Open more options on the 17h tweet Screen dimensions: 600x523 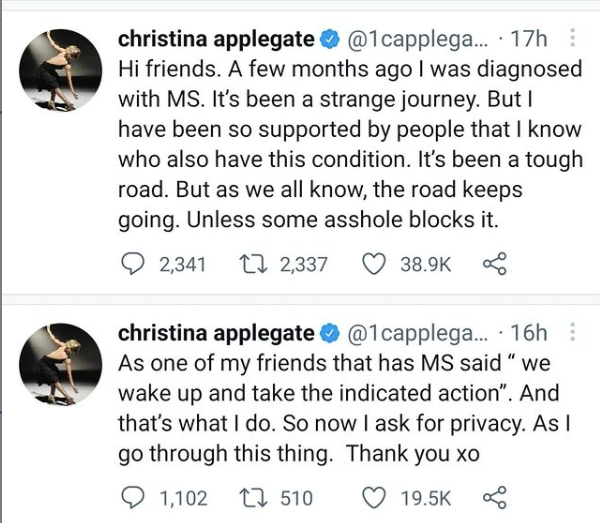[571, 40]
